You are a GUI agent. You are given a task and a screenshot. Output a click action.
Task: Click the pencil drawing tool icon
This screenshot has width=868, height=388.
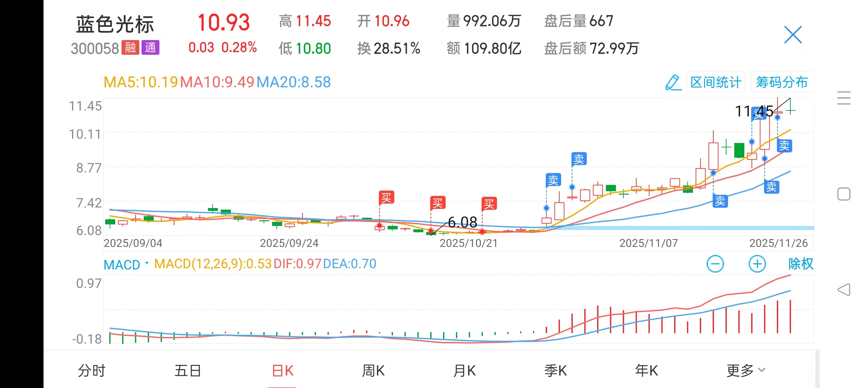673,83
